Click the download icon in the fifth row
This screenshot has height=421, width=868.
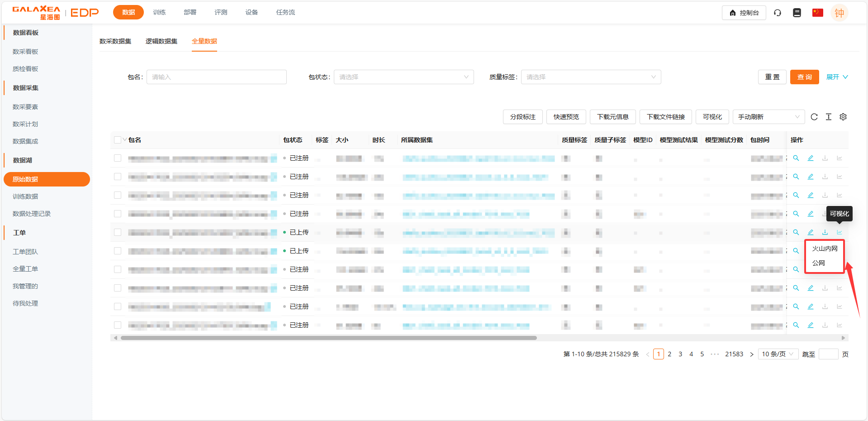point(825,232)
